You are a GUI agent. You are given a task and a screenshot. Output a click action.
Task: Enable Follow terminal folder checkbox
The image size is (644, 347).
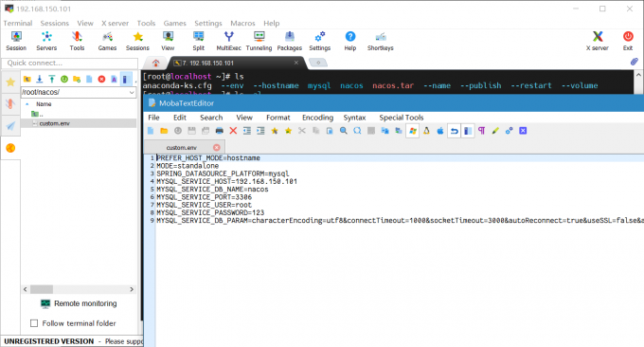[x=34, y=323]
